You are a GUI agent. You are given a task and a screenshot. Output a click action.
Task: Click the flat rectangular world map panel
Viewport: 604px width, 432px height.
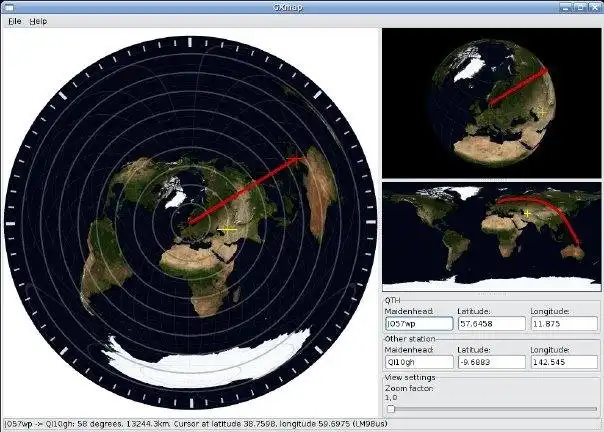pos(492,237)
